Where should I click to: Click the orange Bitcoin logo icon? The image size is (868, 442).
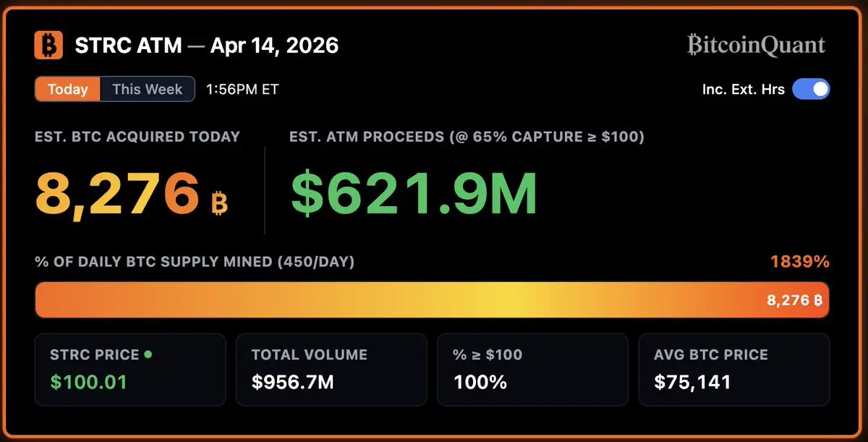point(48,46)
